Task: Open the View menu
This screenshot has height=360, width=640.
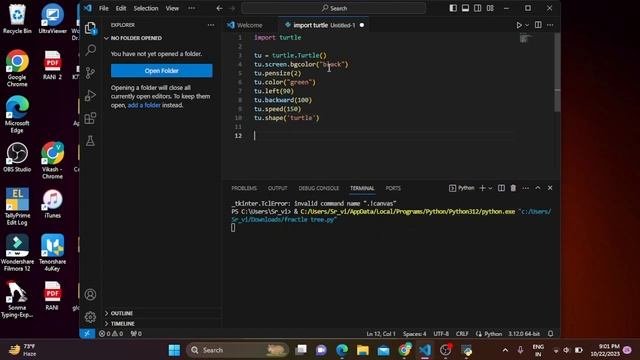Action: pos(172,8)
